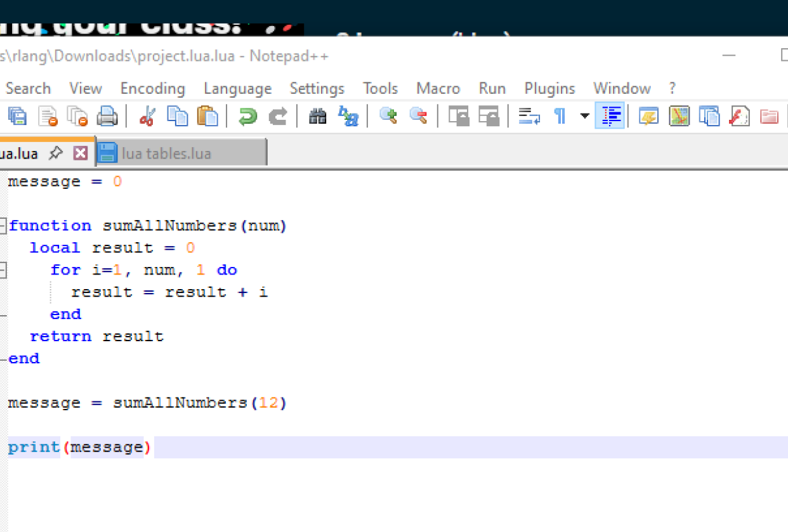Toggle the highlighted indent guide button
This screenshot has width=788, height=532.
[610, 116]
